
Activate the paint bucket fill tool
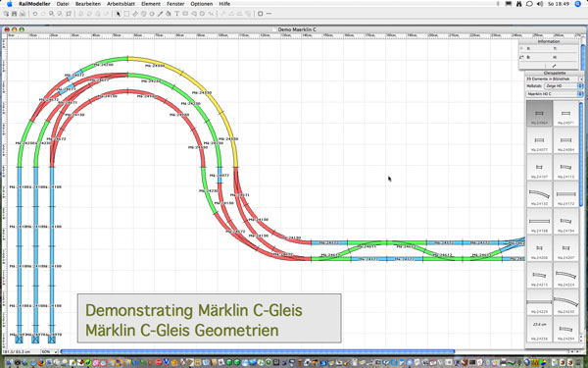point(169,14)
